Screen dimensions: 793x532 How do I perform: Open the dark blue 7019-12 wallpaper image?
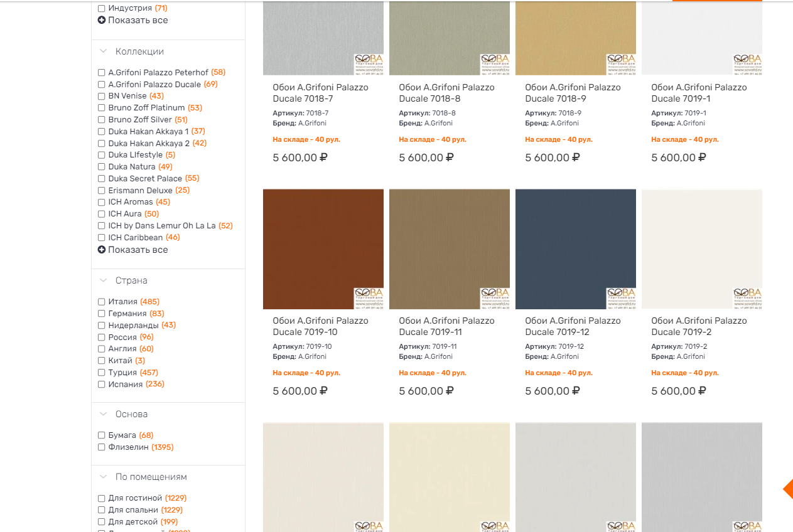coord(576,249)
